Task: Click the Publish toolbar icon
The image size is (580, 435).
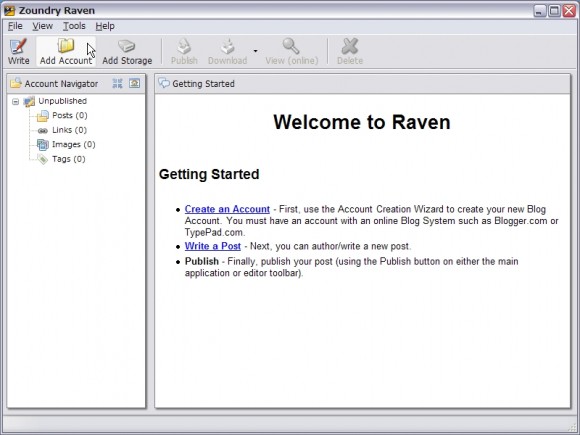Action: 184,46
